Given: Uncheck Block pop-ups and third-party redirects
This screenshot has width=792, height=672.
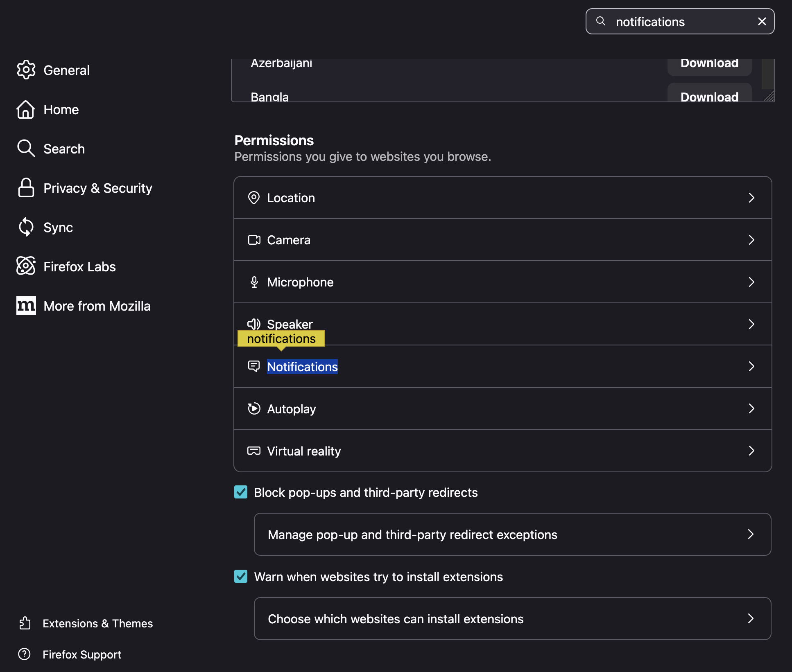Looking at the screenshot, I should [x=241, y=492].
